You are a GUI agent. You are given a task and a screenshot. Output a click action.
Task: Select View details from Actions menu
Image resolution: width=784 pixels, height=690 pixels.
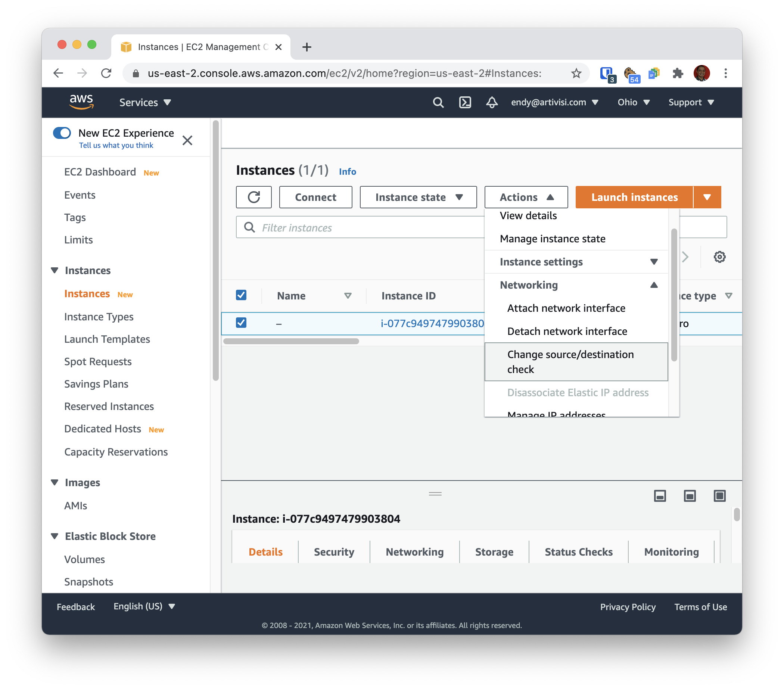point(528,215)
